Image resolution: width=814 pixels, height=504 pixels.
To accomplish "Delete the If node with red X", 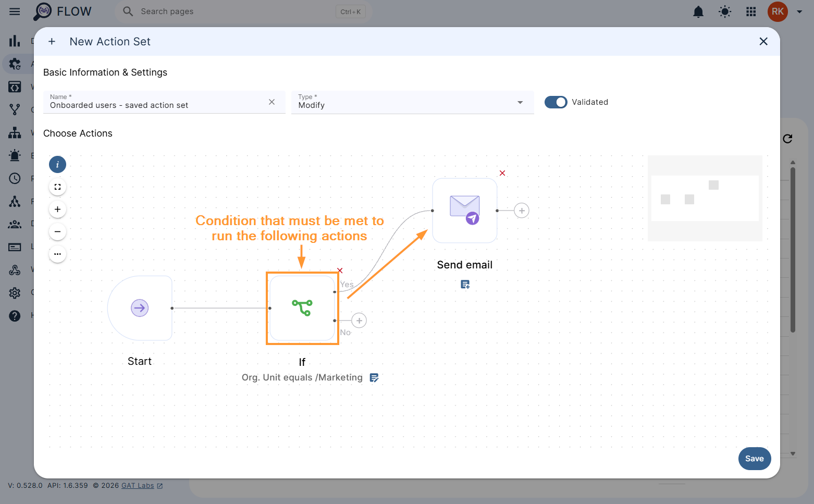I will pyautogui.click(x=340, y=270).
